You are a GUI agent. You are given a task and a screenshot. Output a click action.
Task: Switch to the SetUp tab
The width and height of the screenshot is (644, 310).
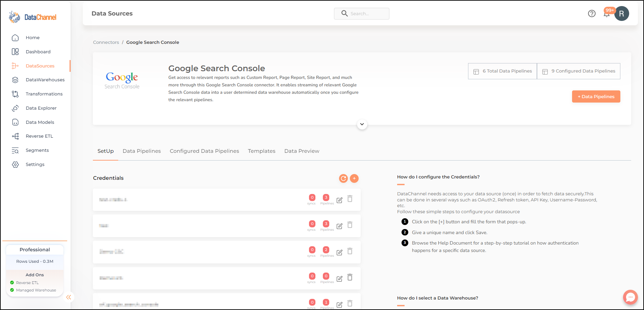[x=105, y=151]
